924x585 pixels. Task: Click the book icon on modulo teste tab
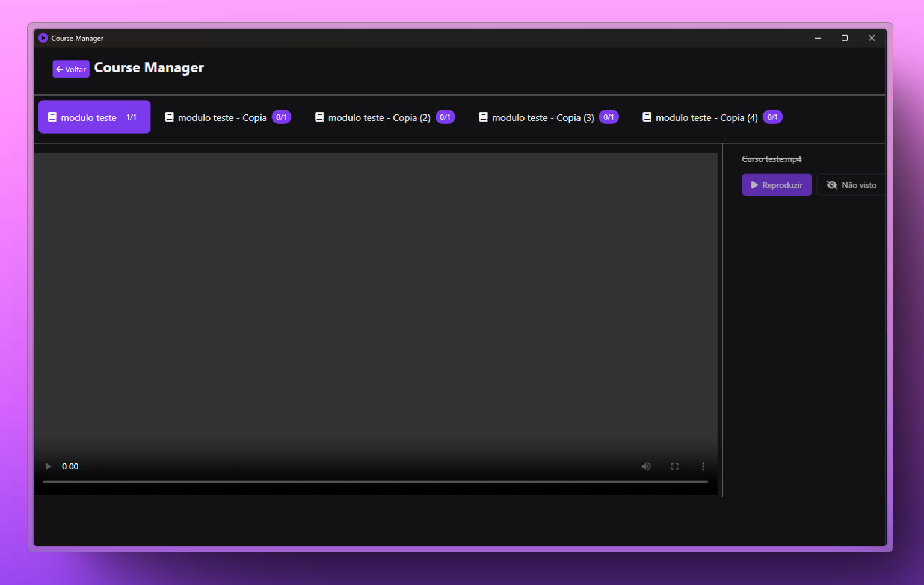(x=52, y=117)
